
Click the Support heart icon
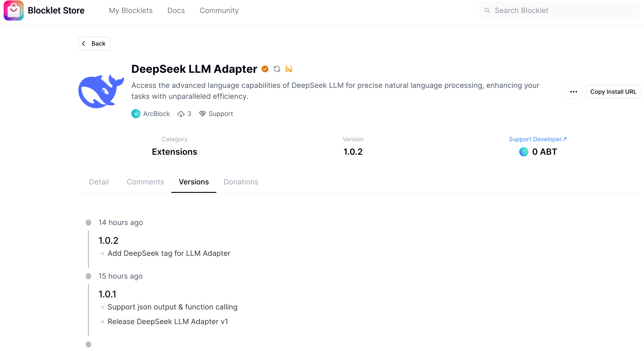[202, 114]
